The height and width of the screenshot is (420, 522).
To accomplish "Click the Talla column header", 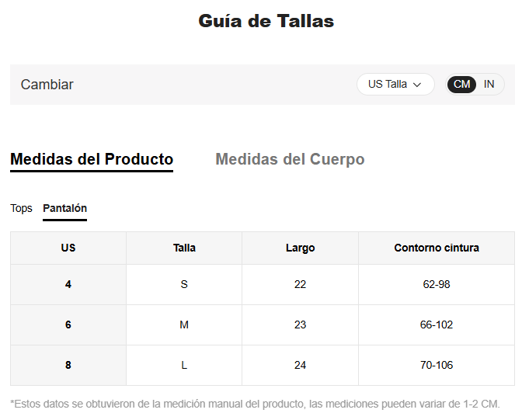I will [184, 248].
